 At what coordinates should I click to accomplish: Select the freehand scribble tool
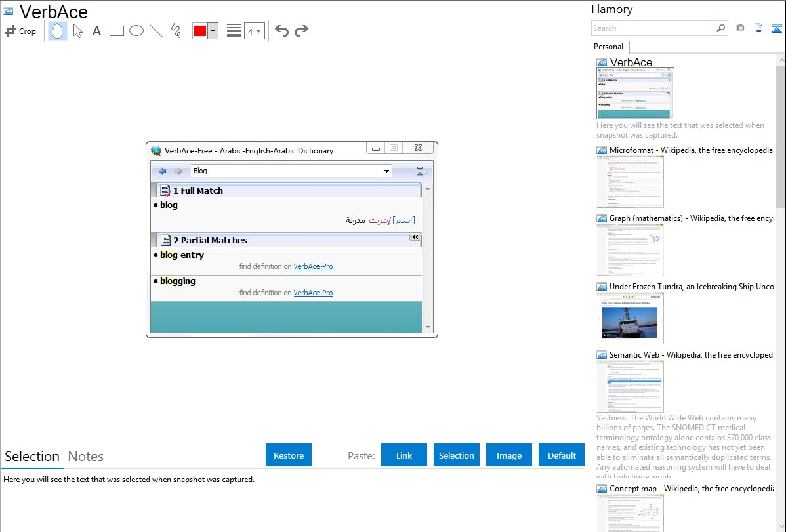point(176,31)
